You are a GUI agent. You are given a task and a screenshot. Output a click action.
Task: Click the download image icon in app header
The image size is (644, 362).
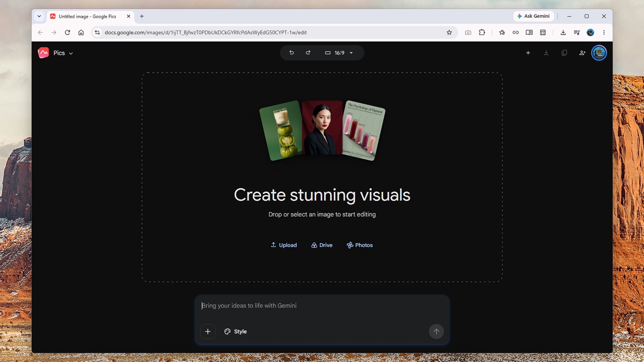(x=546, y=53)
